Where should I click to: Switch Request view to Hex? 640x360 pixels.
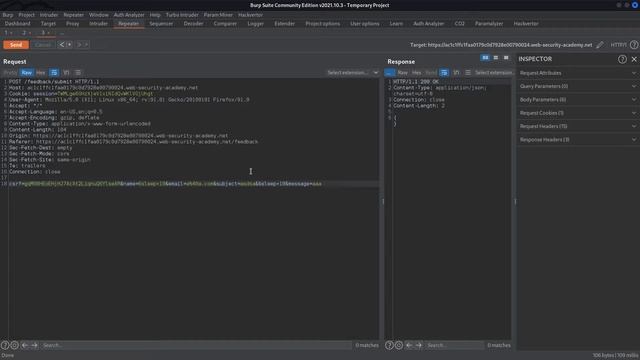click(40, 73)
